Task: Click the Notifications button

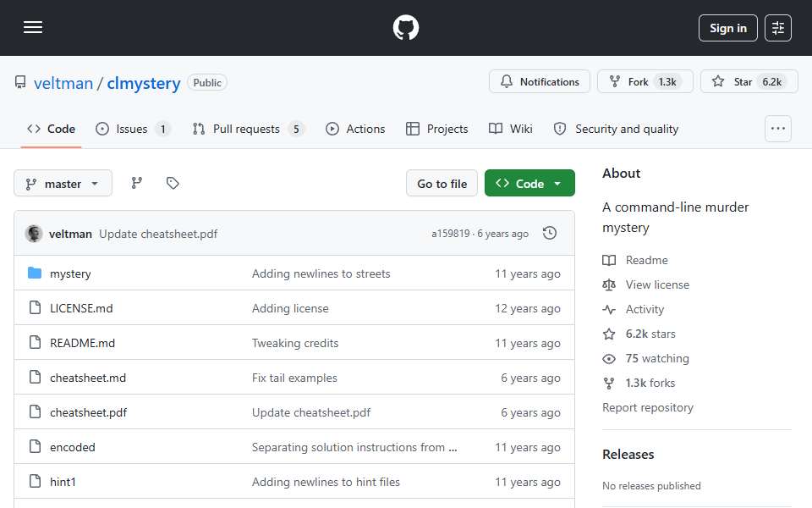Action: 539,81
